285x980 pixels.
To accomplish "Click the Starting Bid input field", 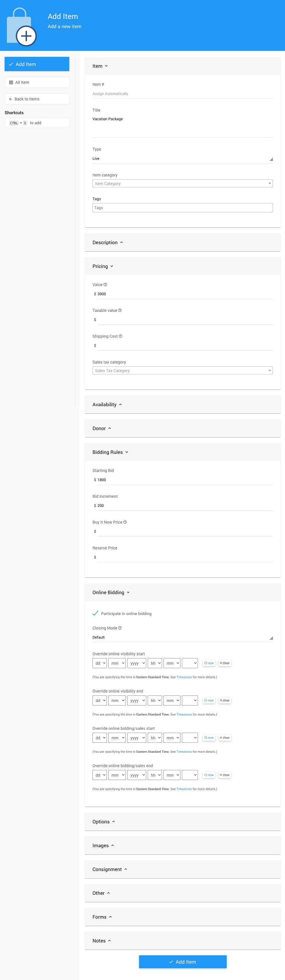I will tap(185, 480).
